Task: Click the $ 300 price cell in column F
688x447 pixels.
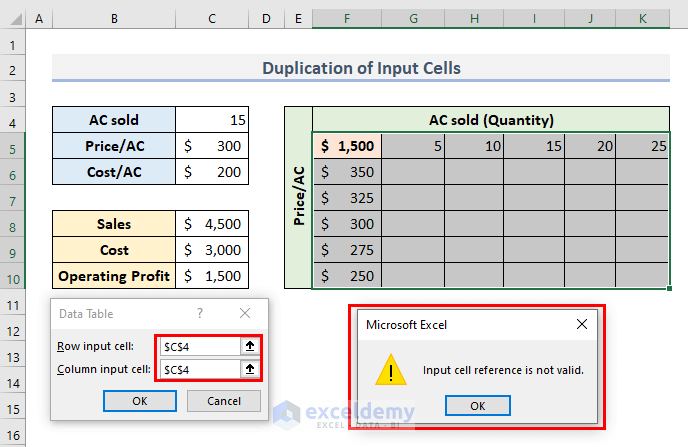Action: pyautogui.click(x=347, y=224)
